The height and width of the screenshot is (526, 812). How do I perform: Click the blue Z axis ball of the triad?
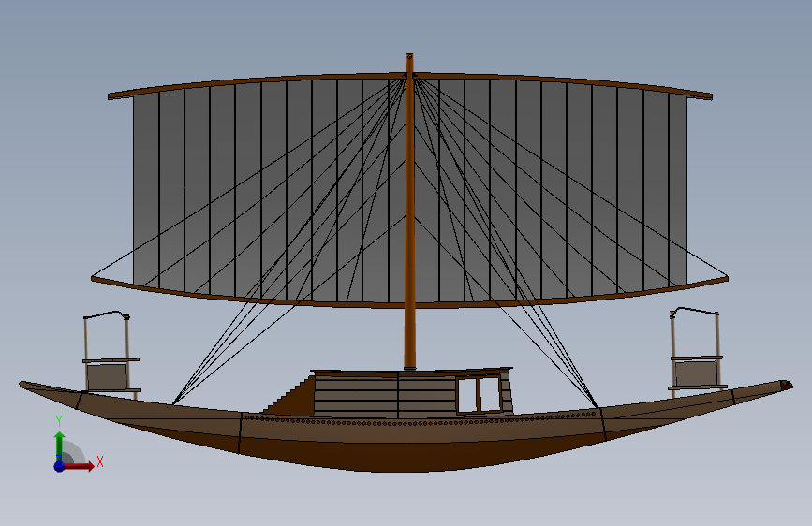[x=60, y=466]
